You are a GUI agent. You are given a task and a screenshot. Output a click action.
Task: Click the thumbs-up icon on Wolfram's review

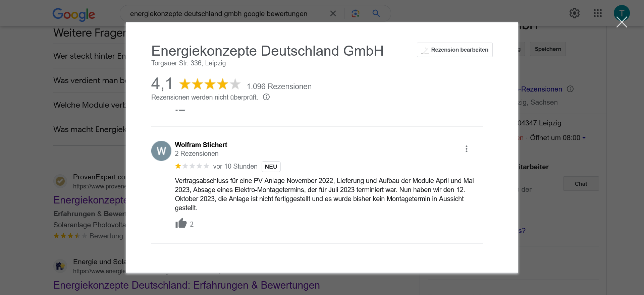point(181,223)
